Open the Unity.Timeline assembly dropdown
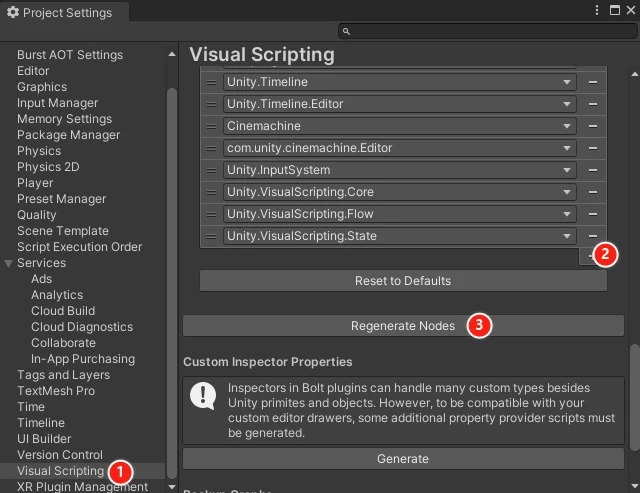This screenshot has height=493, width=640. 399,82
